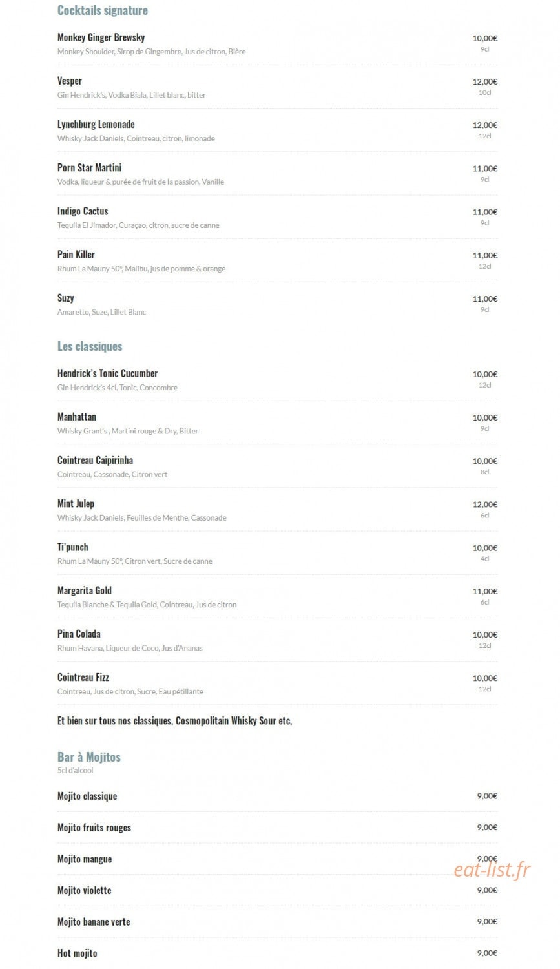Choose the Pina Colada item
The width and height of the screenshot is (560, 969).
[x=79, y=634]
